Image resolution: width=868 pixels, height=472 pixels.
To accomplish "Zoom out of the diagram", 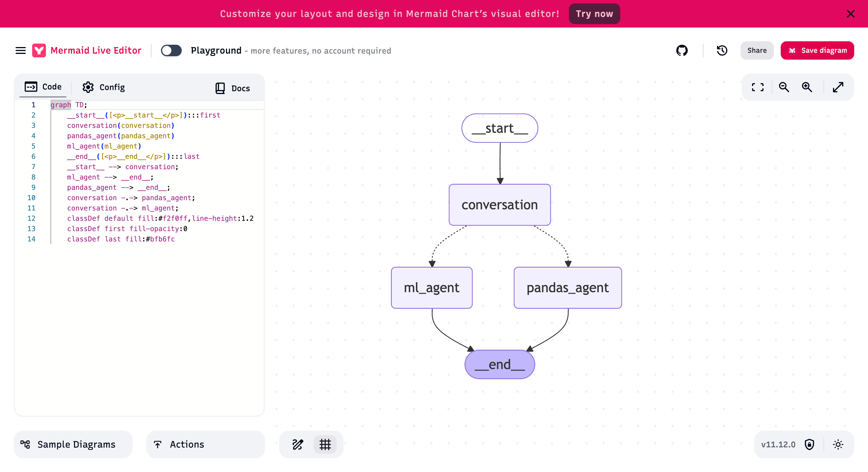I will click(x=784, y=87).
